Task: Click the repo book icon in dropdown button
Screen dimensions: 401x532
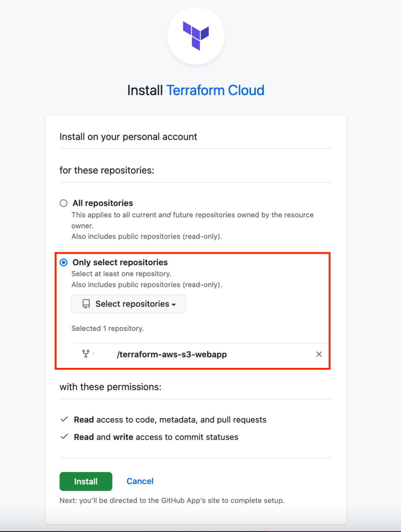Action: pos(86,304)
